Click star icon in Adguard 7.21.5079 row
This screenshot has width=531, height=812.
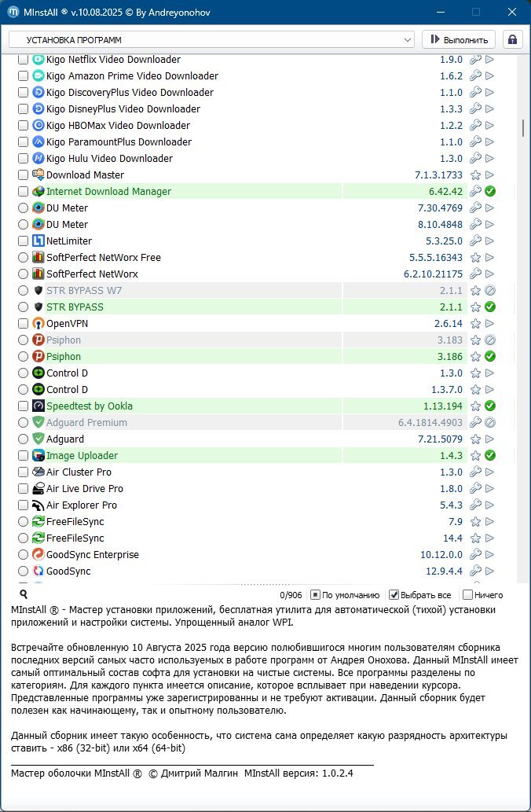(x=475, y=439)
